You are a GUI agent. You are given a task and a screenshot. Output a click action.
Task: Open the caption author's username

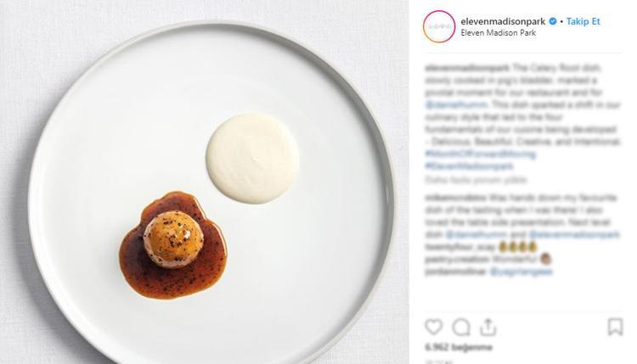pyautogui.click(x=467, y=68)
